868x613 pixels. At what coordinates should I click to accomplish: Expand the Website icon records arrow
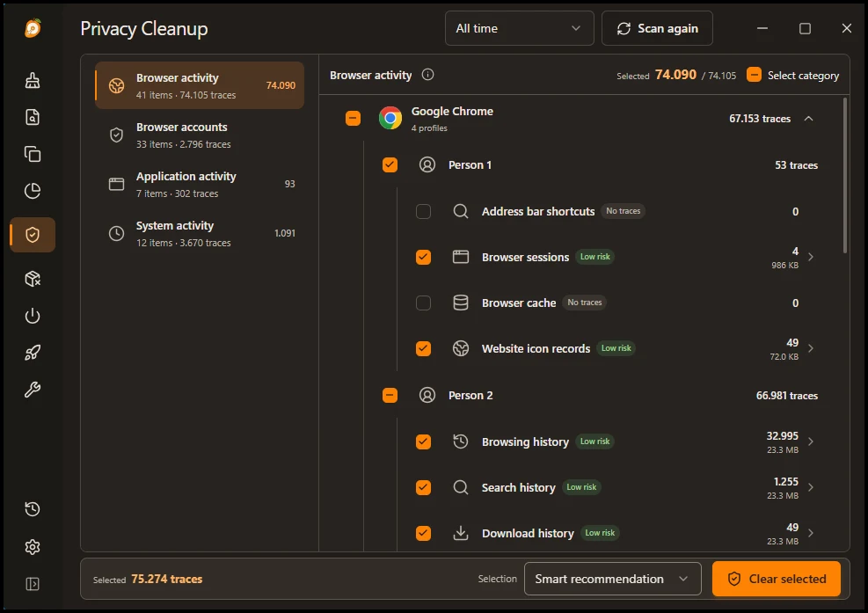pyautogui.click(x=811, y=348)
